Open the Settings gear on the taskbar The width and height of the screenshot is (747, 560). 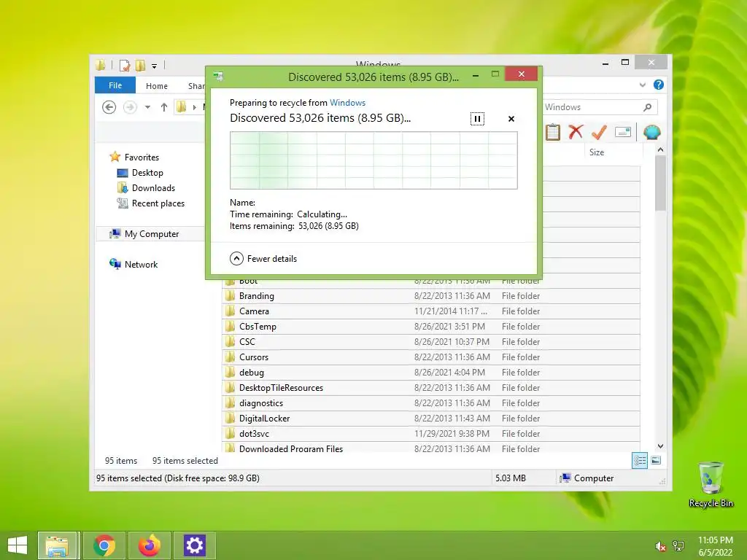(194, 545)
